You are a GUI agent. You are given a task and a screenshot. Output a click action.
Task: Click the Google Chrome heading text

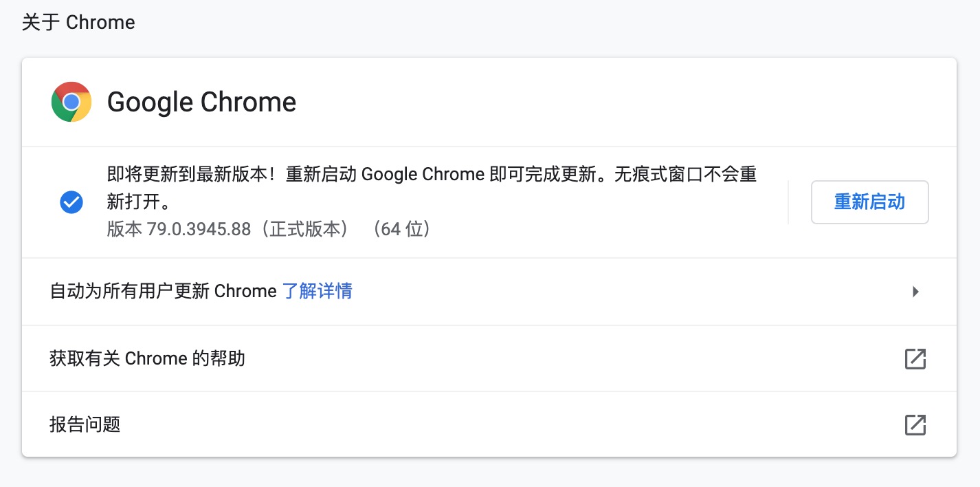[x=201, y=102]
